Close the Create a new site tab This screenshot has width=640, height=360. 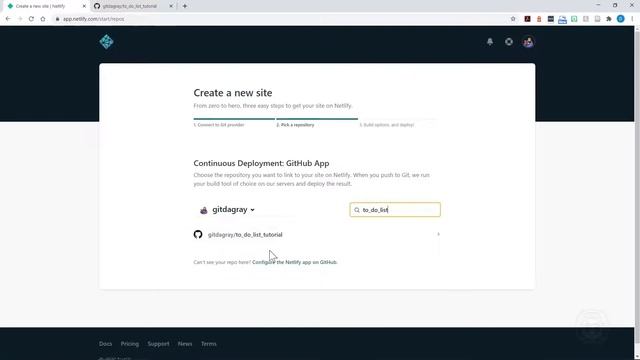(x=84, y=6)
